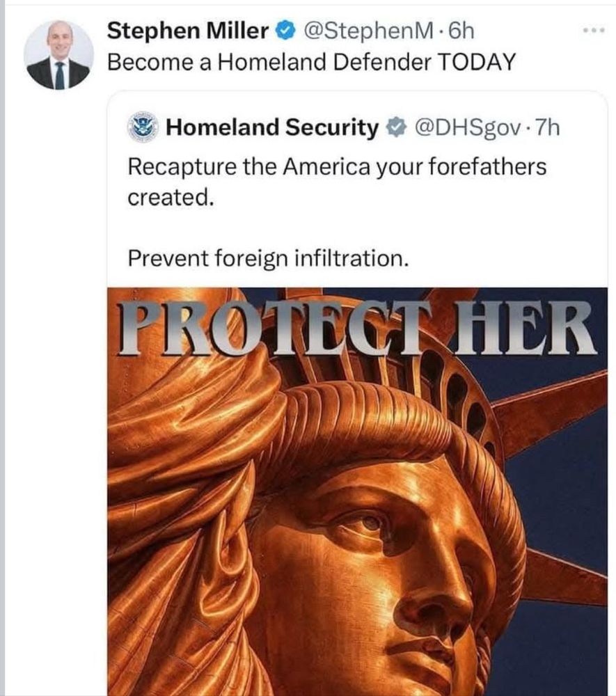Click the blue verified badge beside Stephen Miller
Screen dimensions: 616x696
tap(286, 31)
